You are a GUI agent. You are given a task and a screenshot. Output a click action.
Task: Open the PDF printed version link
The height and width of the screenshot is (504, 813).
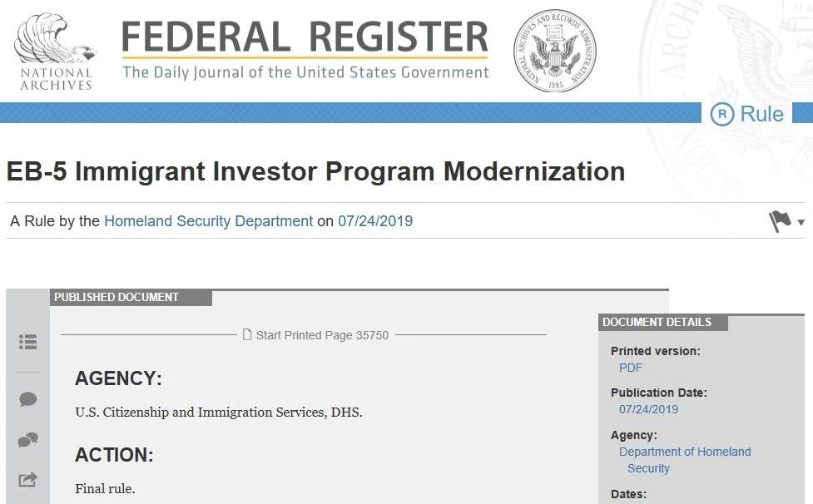[x=631, y=368]
